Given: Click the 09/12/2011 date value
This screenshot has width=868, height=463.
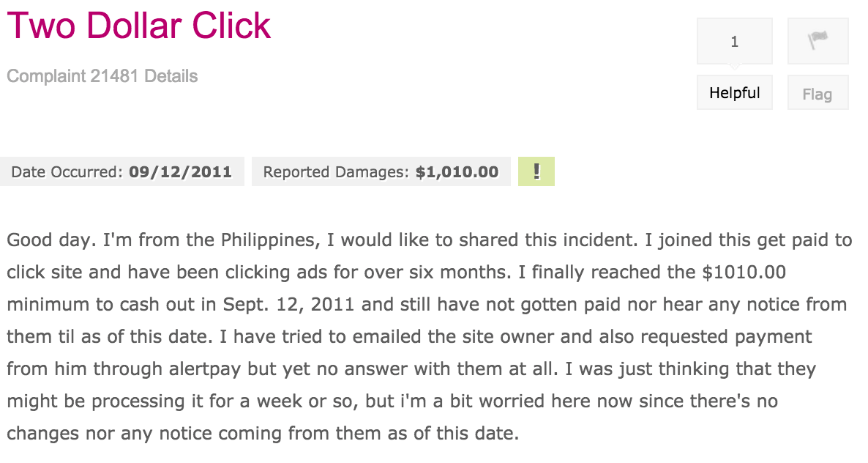Looking at the screenshot, I should [x=181, y=171].
